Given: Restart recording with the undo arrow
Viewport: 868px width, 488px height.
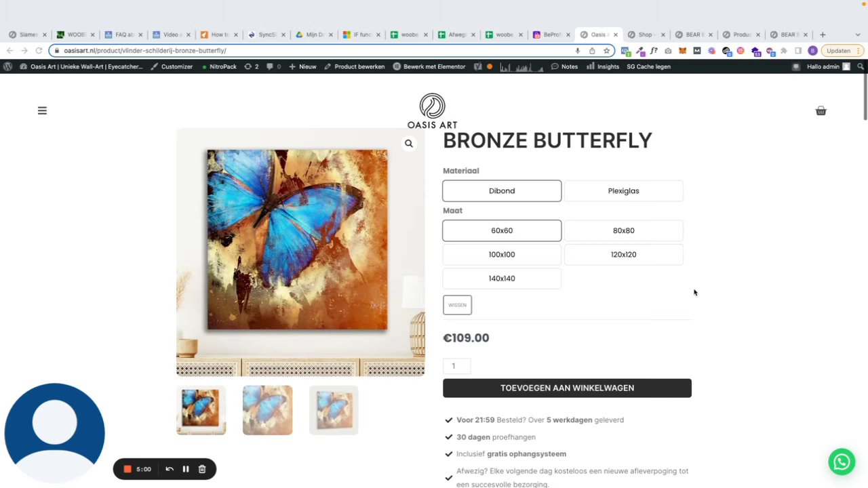Looking at the screenshot, I should pos(170,469).
